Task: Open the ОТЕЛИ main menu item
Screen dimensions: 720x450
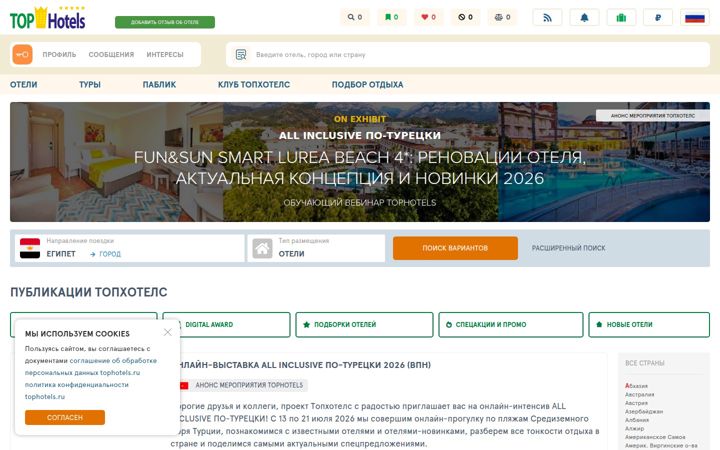Action: tap(24, 84)
